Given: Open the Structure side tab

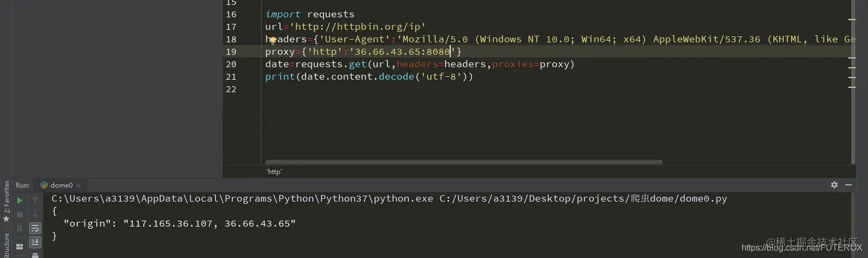Looking at the screenshot, I should click(7, 245).
